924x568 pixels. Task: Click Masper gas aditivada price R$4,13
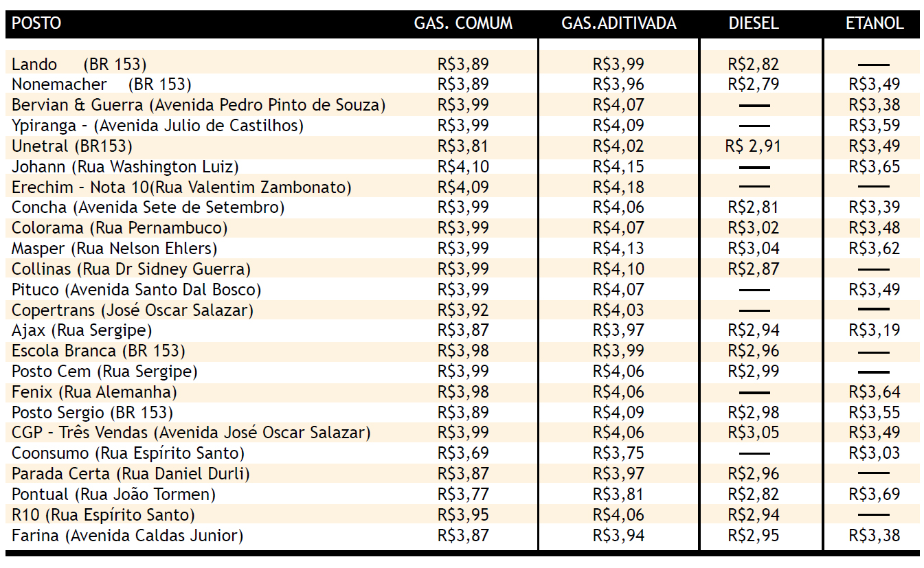pyautogui.click(x=619, y=249)
